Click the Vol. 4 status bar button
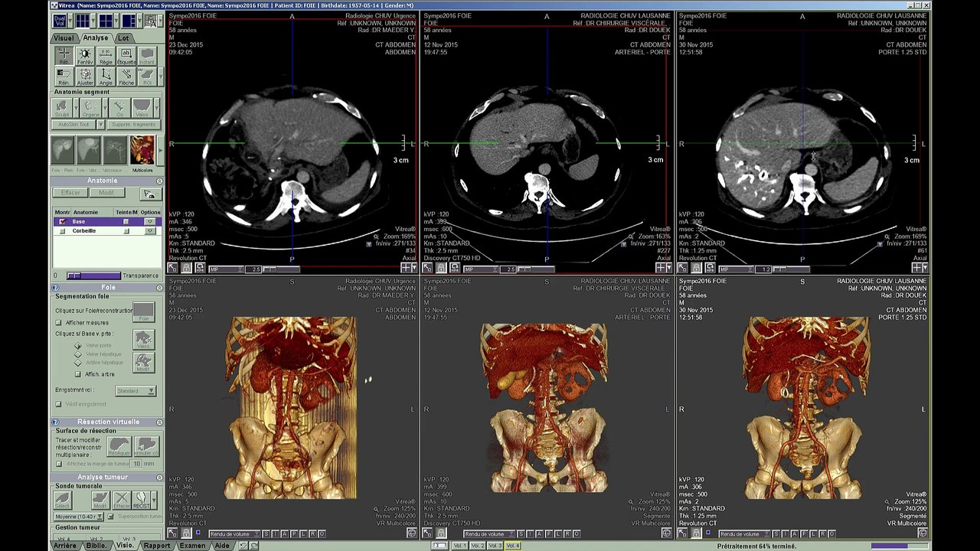The image size is (980, 551). tap(513, 546)
